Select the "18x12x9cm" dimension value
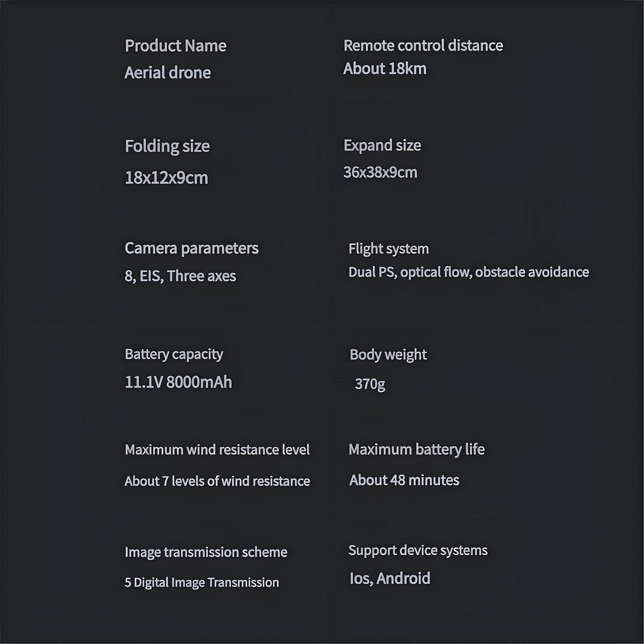Viewport: 644px width, 644px height. 166,178
